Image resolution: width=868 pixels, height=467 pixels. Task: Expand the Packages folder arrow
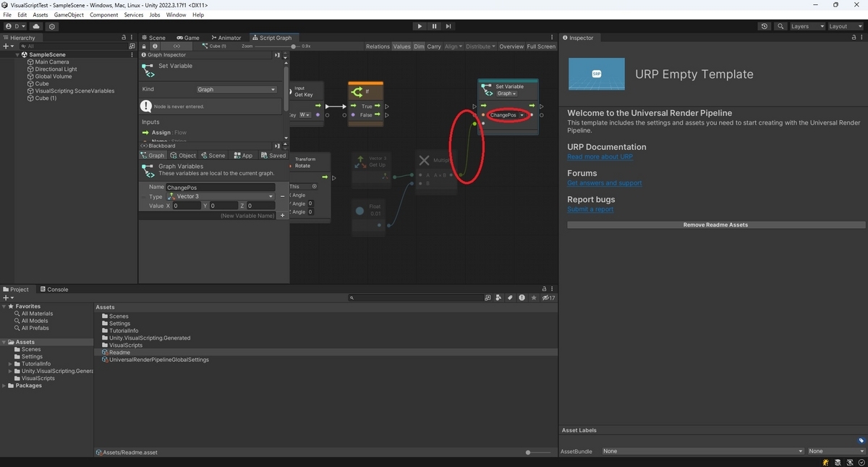[x=4, y=386]
